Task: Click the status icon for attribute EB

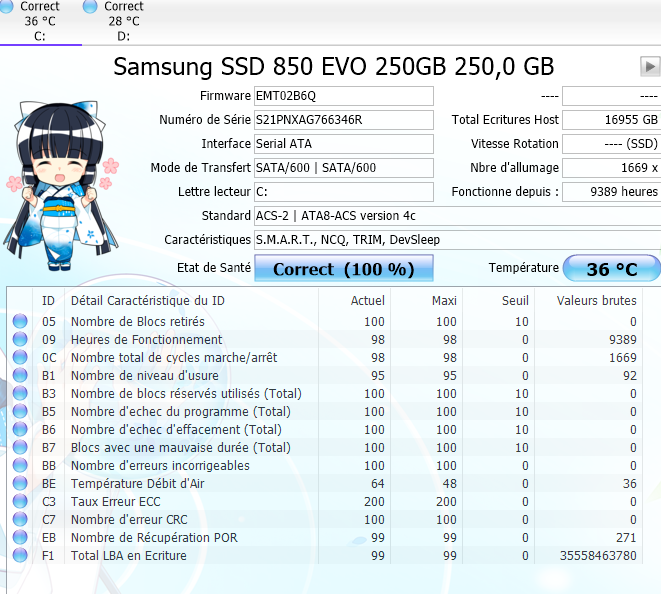Action: pos(20,537)
